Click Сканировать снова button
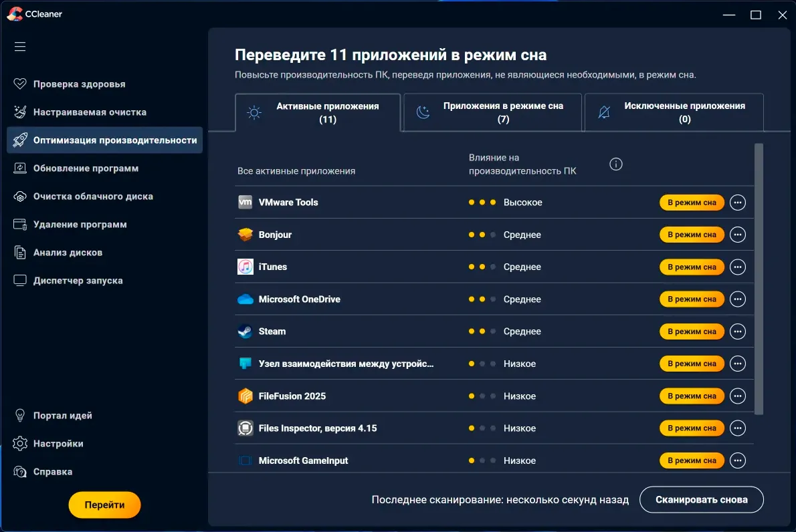This screenshot has height=532, width=796. click(x=701, y=499)
